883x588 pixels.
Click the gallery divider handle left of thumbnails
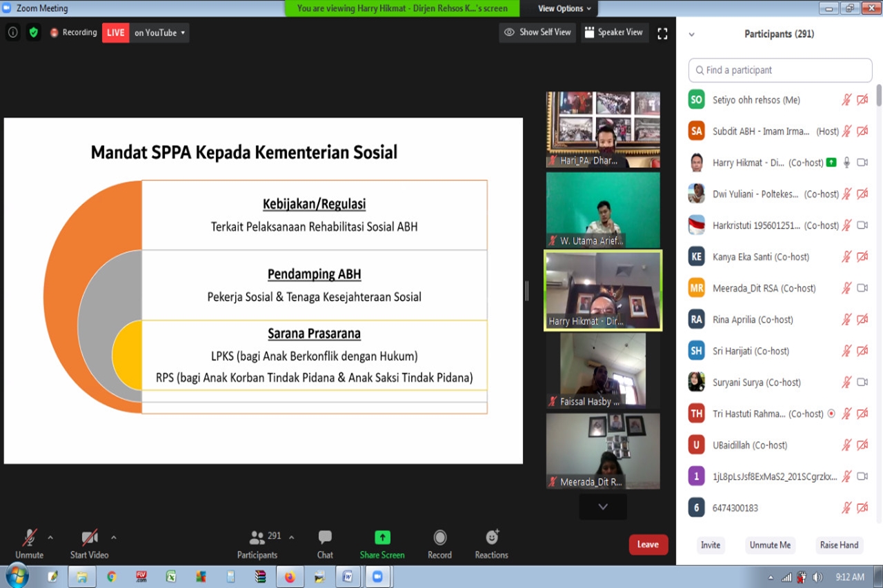(527, 291)
